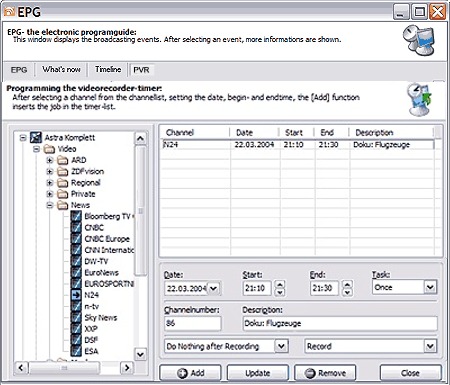This screenshot has height=385, width=450.
Task: Switch to the EPG tab
Action: click(x=19, y=70)
